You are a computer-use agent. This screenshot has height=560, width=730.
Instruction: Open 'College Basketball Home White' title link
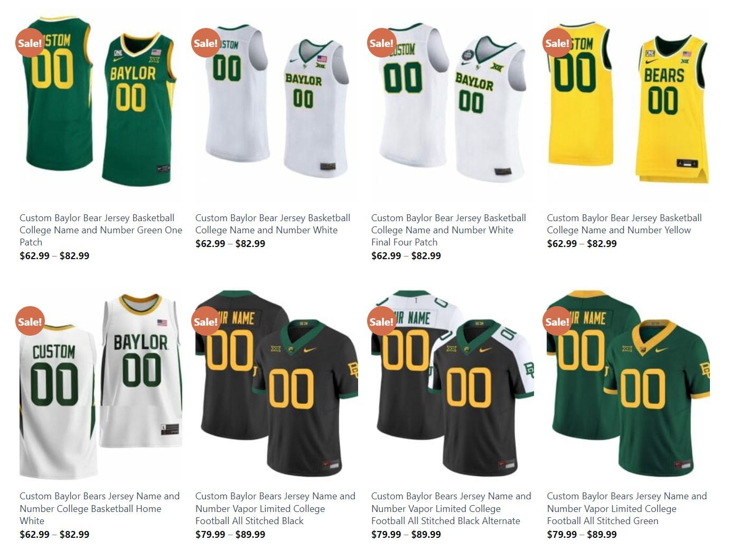[x=99, y=508]
